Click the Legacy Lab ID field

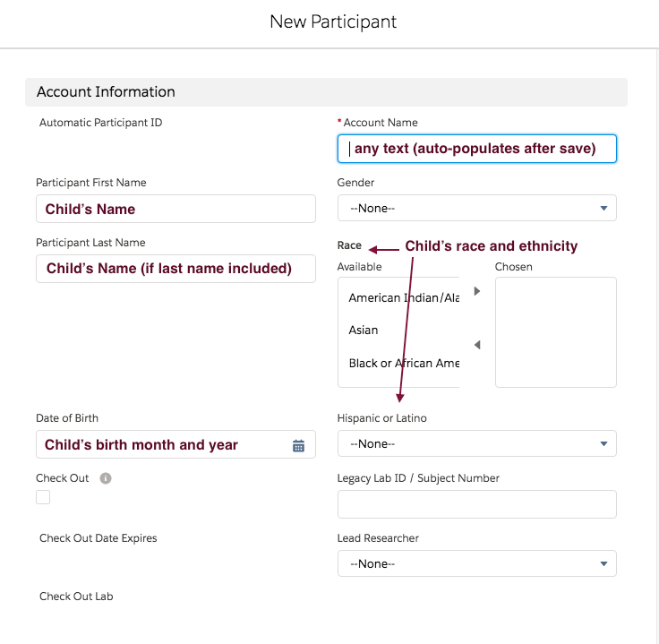coord(476,504)
